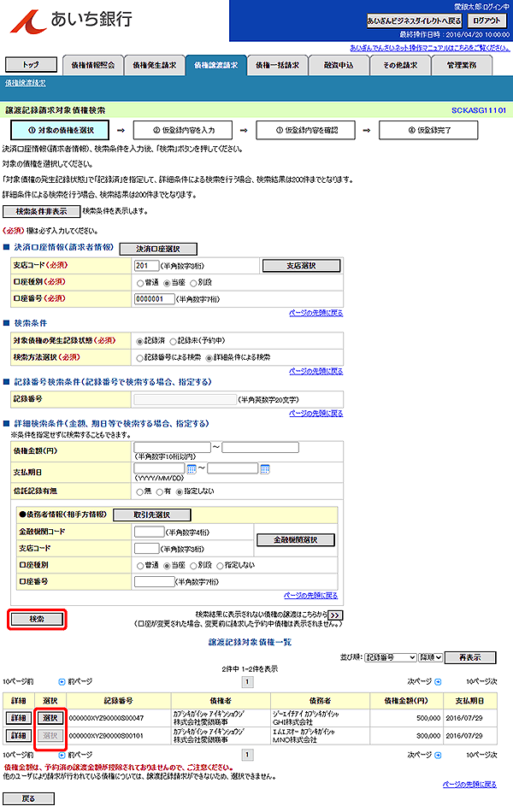Viewport: 513px width, 812px height.
Task: Click the 記録番号 input field
Action: (185, 399)
